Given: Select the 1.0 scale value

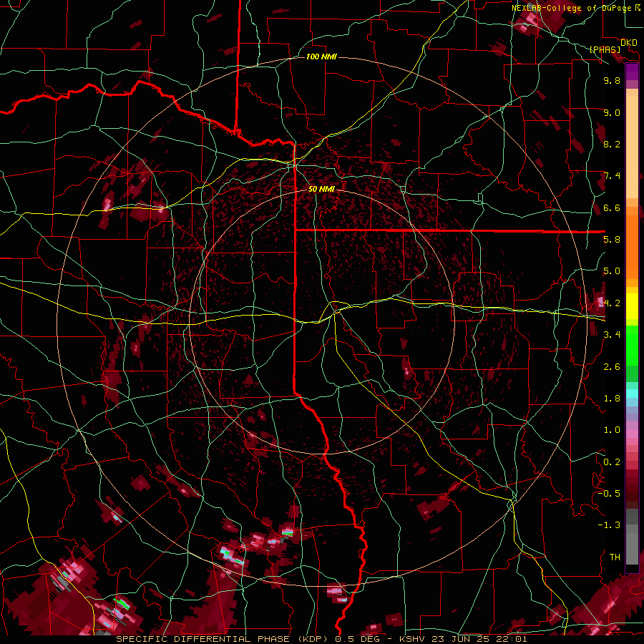Looking at the screenshot, I should click(612, 430).
